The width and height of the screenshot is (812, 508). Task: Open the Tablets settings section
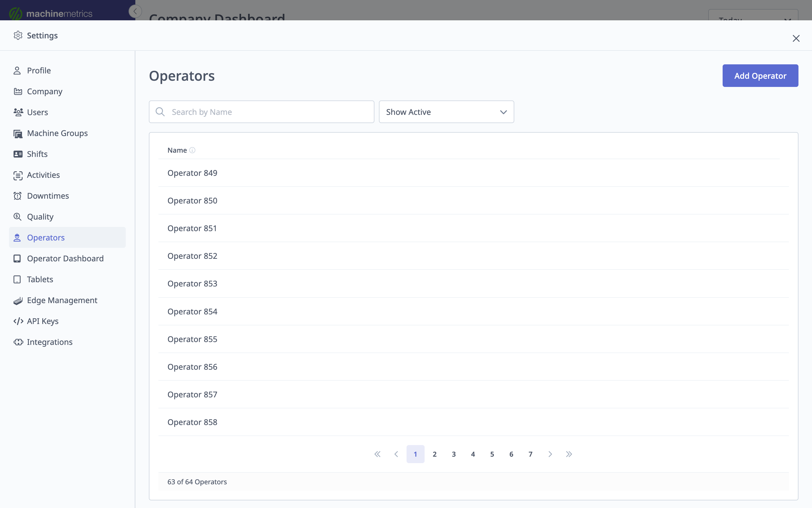coord(67,279)
